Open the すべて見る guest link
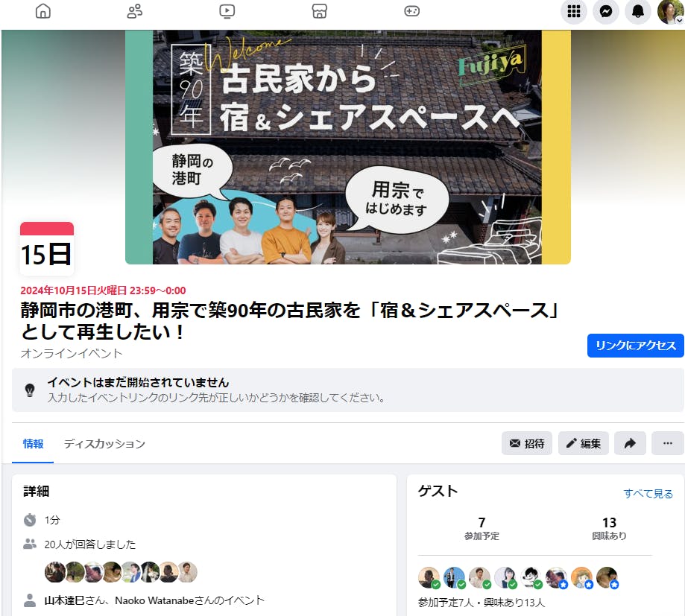The height and width of the screenshot is (616, 685). pos(648,493)
